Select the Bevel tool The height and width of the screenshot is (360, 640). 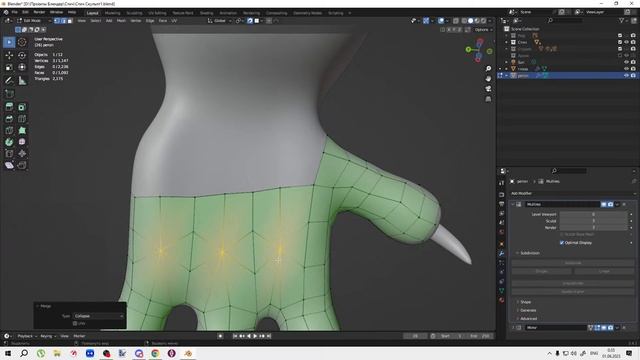(9, 119)
